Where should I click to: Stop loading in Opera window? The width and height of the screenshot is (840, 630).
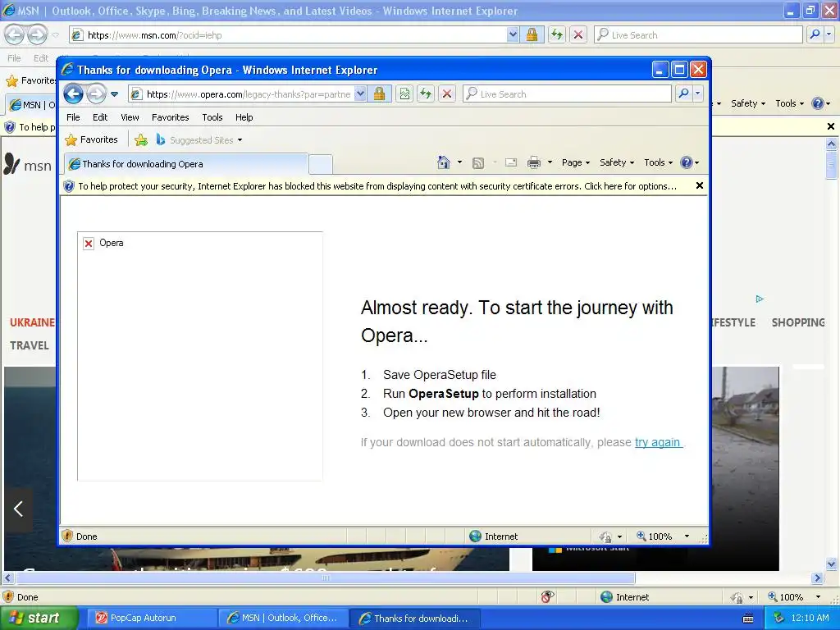tap(447, 94)
